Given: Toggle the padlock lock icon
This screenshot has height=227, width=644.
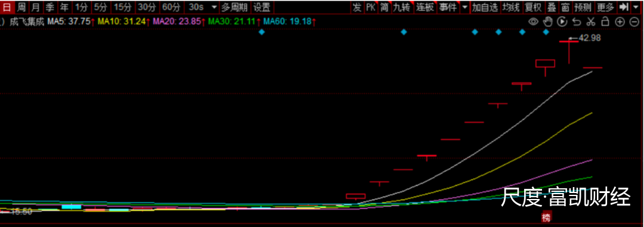Looking at the screenshot, I should 605,22.
